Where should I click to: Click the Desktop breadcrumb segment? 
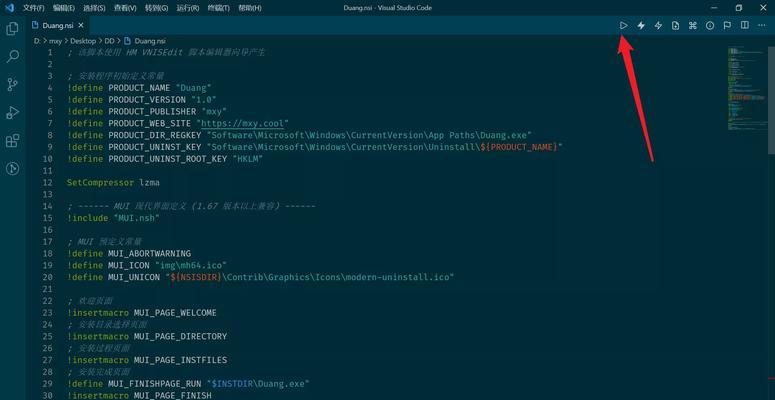pos(83,41)
